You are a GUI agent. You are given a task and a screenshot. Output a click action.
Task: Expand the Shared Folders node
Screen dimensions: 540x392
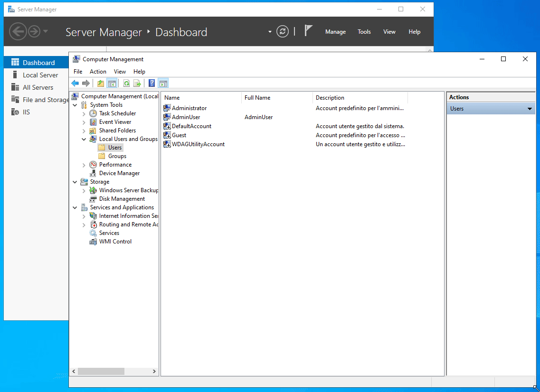(84, 131)
